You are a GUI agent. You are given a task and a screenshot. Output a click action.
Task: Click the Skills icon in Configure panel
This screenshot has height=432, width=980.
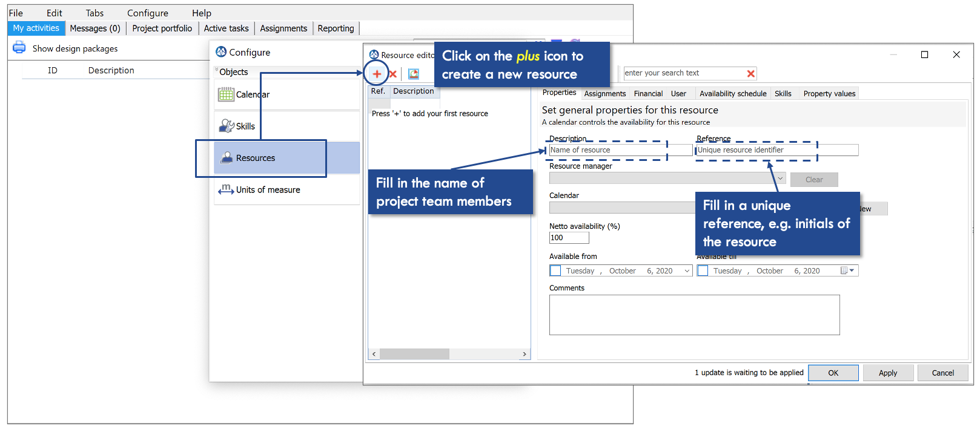[227, 126]
